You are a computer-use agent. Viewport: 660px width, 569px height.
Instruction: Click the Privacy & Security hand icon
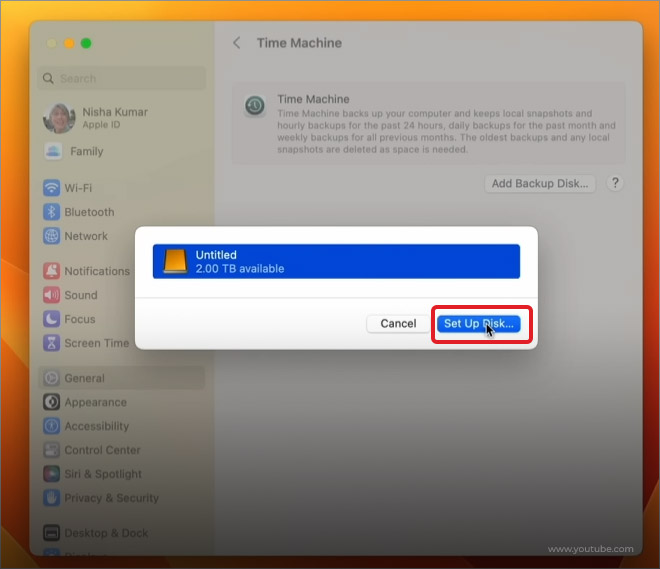(x=51, y=498)
